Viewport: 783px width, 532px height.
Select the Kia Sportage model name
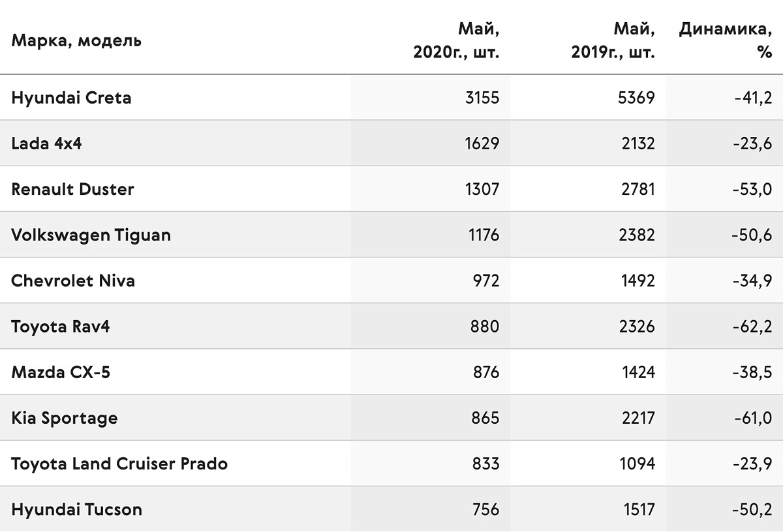(65, 418)
